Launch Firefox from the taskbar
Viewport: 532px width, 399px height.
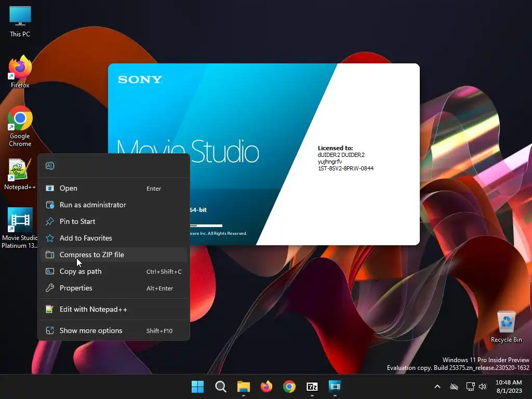point(267,387)
